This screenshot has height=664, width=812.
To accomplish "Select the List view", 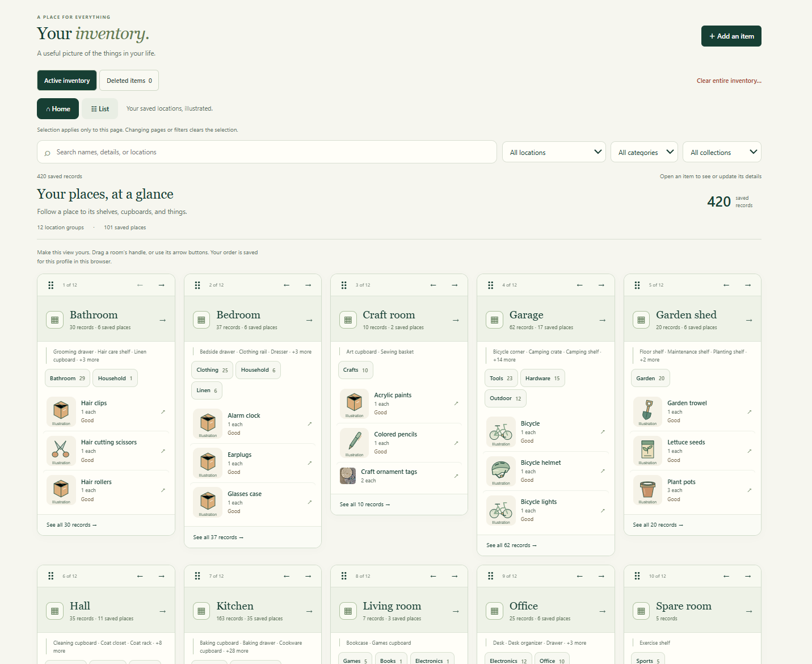I will [100, 109].
